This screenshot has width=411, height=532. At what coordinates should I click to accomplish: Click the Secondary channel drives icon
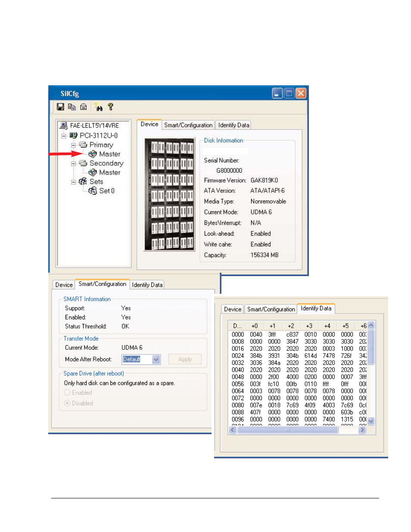point(83,163)
